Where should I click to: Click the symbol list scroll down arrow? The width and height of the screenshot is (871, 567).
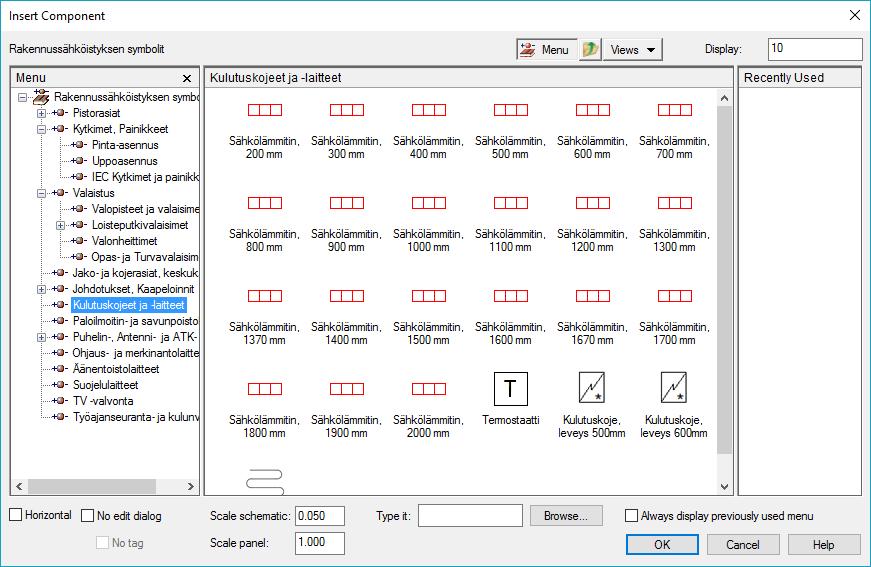pyautogui.click(x=724, y=486)
